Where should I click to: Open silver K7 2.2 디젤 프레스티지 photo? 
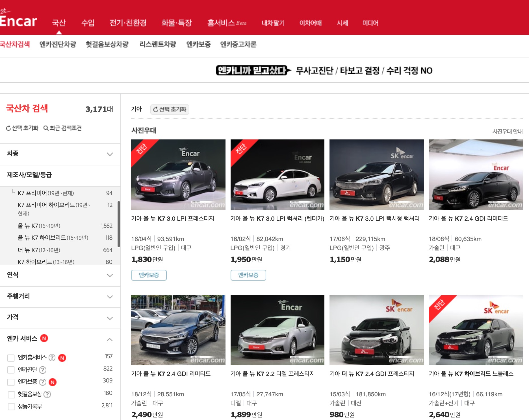(x=277, y=330)
